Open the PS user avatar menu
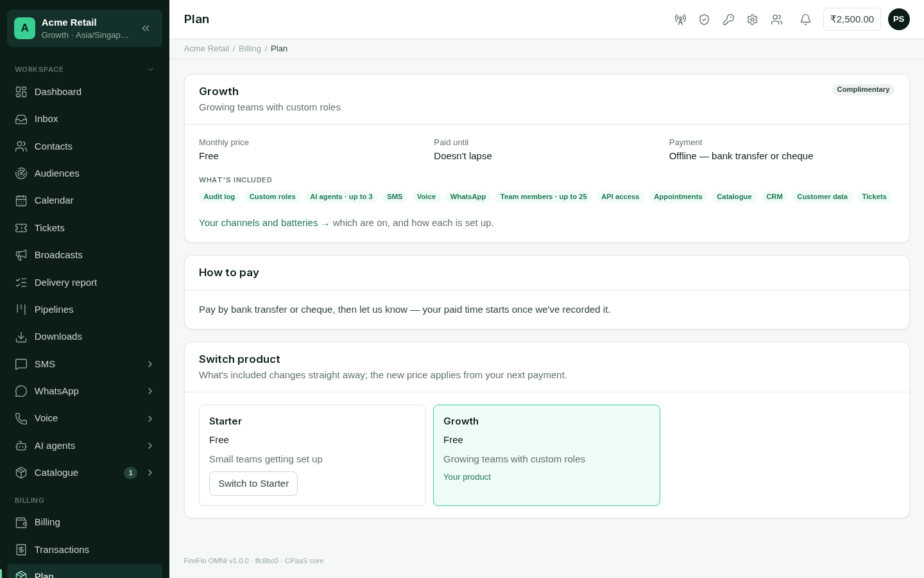 [898, 19]
